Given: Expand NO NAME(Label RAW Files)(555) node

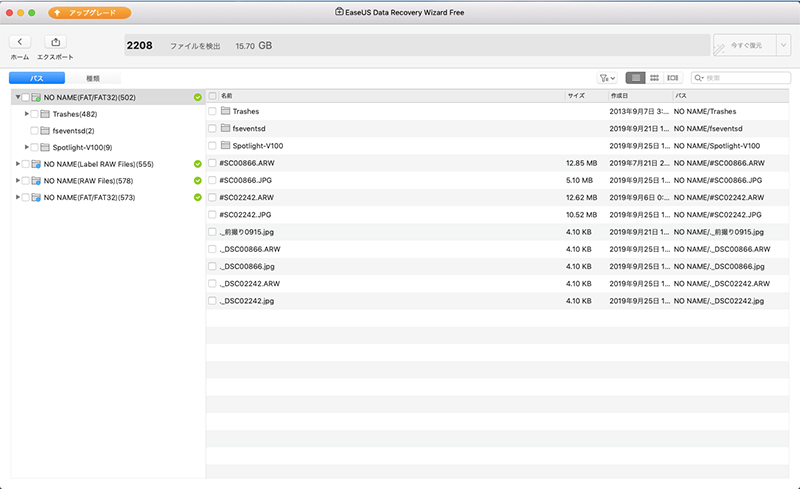Looking at the screenshot, I should tap(18, 164).
